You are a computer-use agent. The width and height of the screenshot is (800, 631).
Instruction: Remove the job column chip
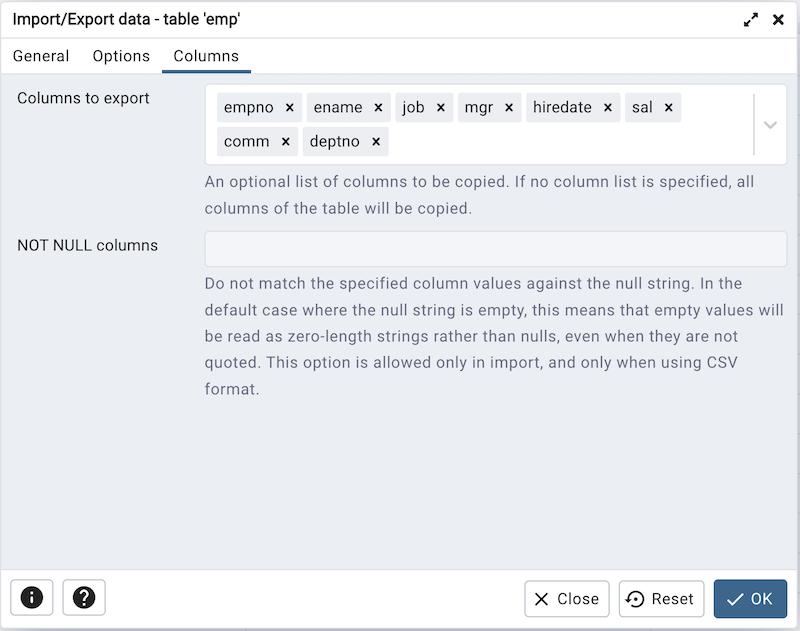[x=443, y=107]
